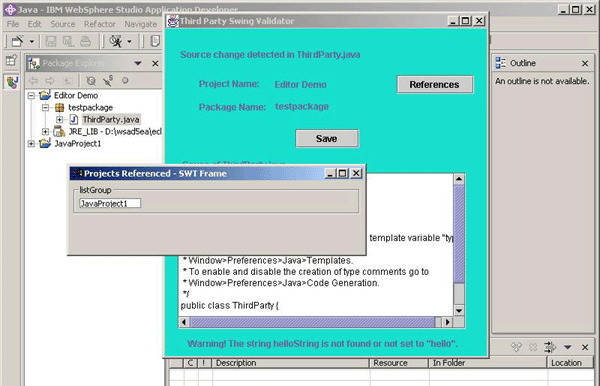
Task: Sort tasks by Resource column
Action: 399,363
